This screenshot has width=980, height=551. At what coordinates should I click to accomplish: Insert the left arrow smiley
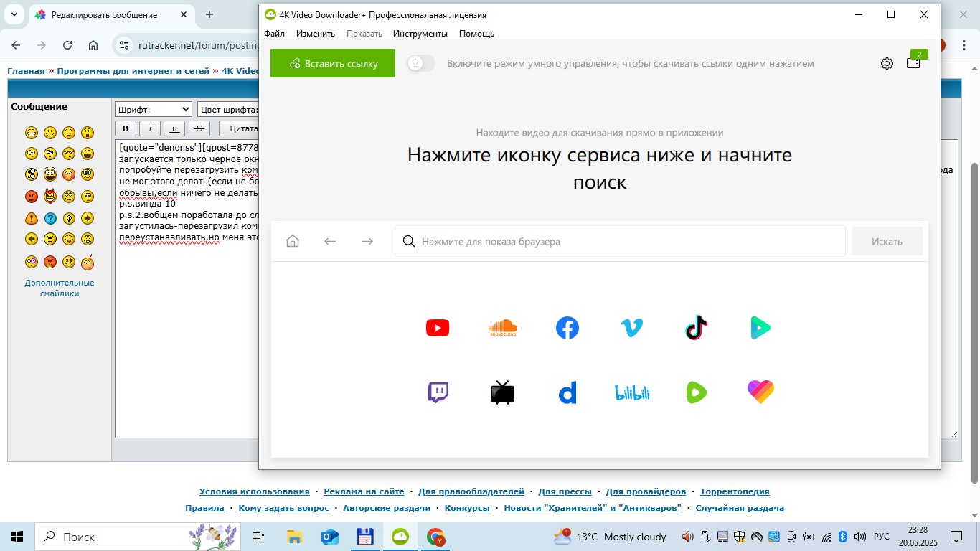[31, 239]
